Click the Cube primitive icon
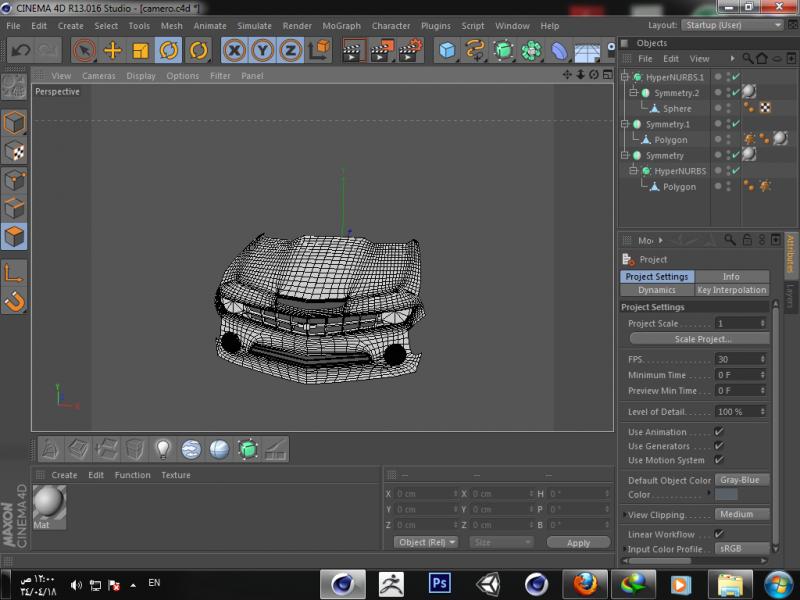The image size is (800, 600). click(447, 50)
